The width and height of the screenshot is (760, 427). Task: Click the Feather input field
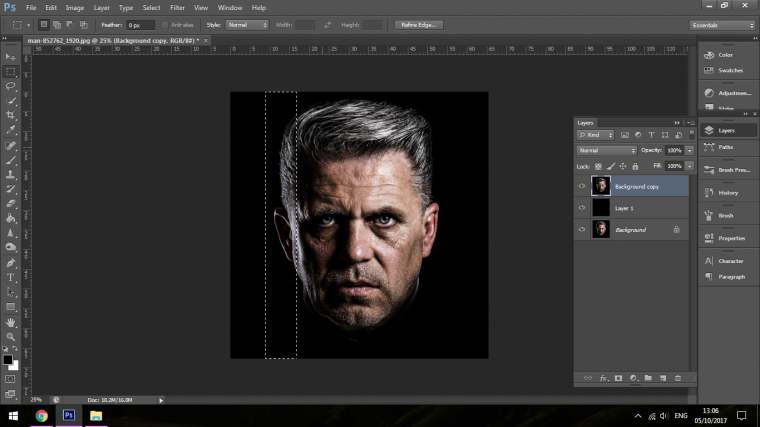point(140,25)
